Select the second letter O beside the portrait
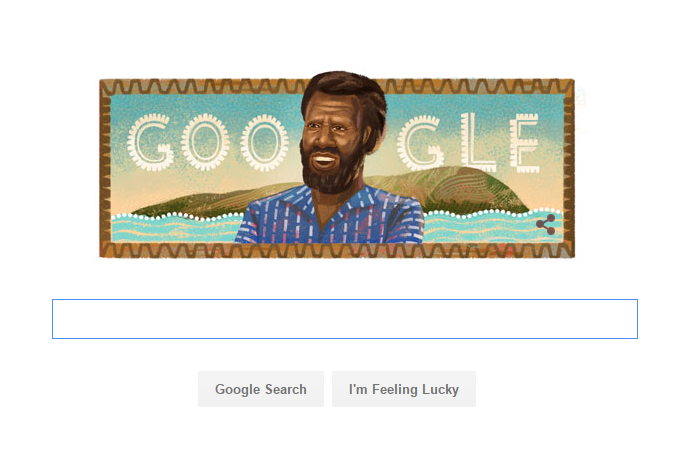 265,142
